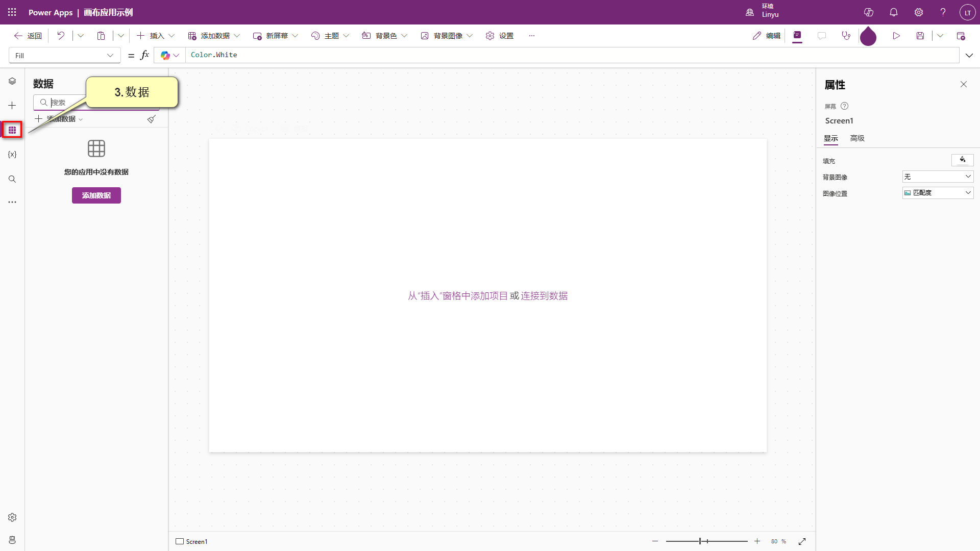Expand the formula bar chevron
The image size is (980, 551).
(969, 56)
